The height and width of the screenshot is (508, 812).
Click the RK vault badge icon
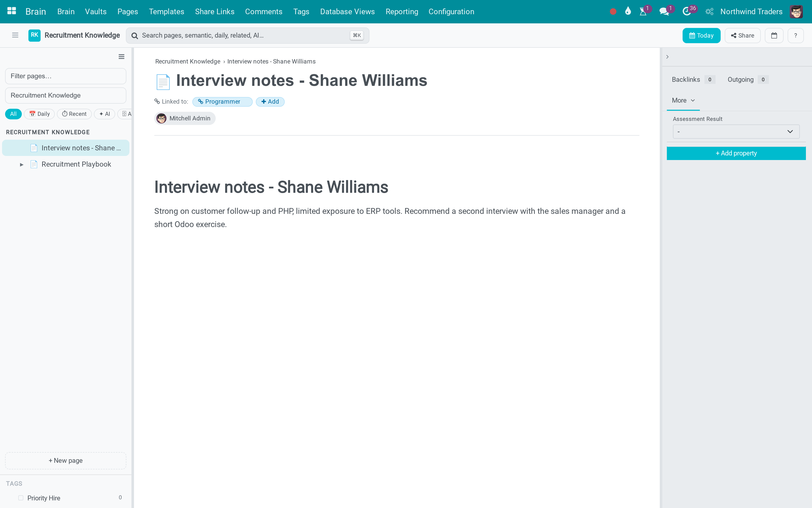click(x=34, y=35)
